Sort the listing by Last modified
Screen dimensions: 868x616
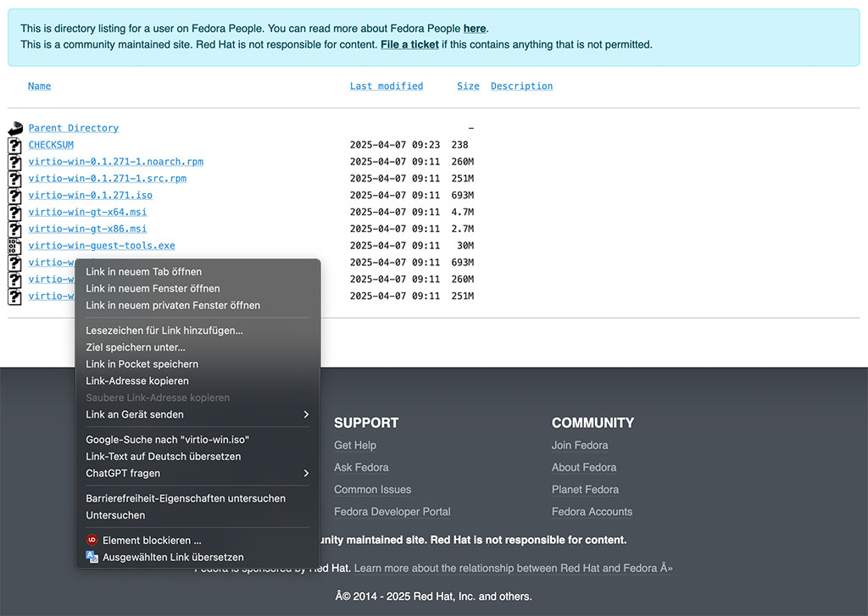[x=387, y=86]
